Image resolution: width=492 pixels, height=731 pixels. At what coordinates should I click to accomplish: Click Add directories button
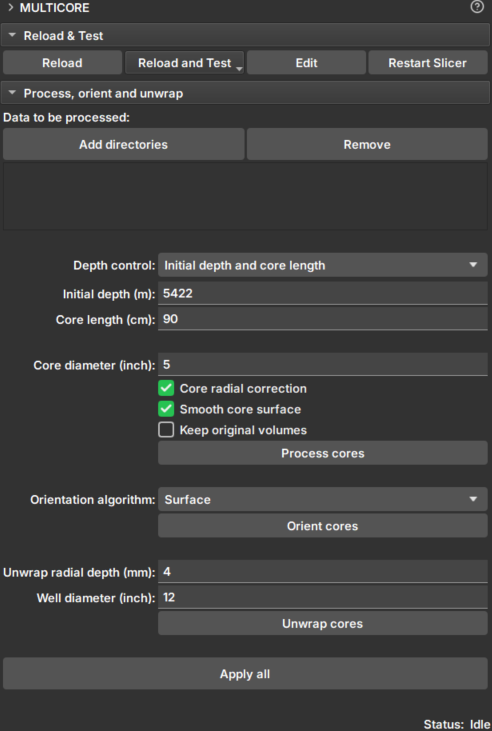pos(124,145)
